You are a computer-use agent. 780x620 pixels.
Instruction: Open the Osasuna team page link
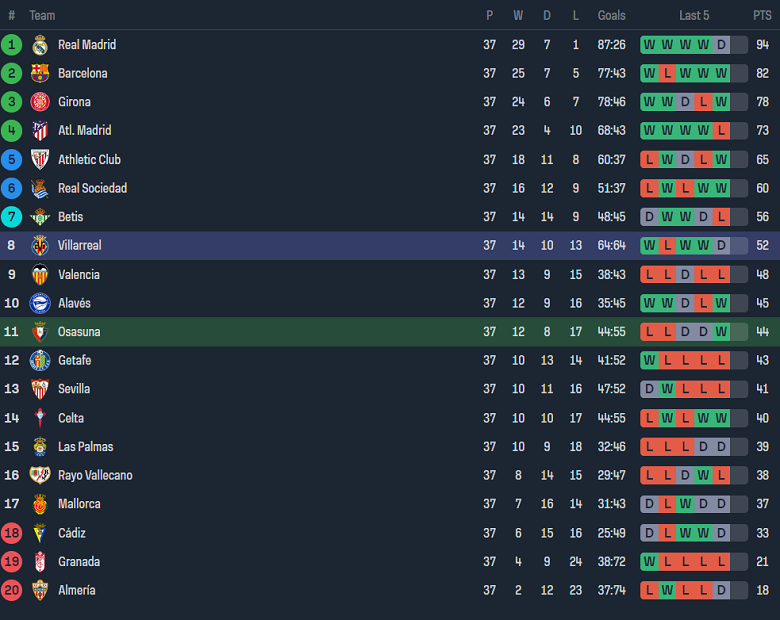coord(79,332)
